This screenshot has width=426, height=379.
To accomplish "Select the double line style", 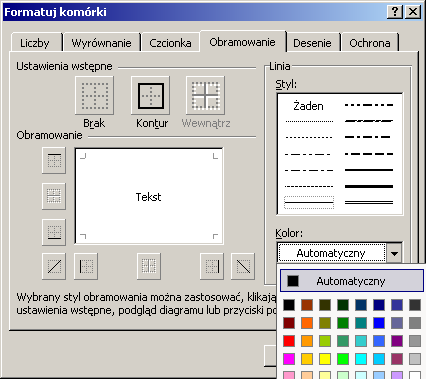I will [x=369, y=202].
